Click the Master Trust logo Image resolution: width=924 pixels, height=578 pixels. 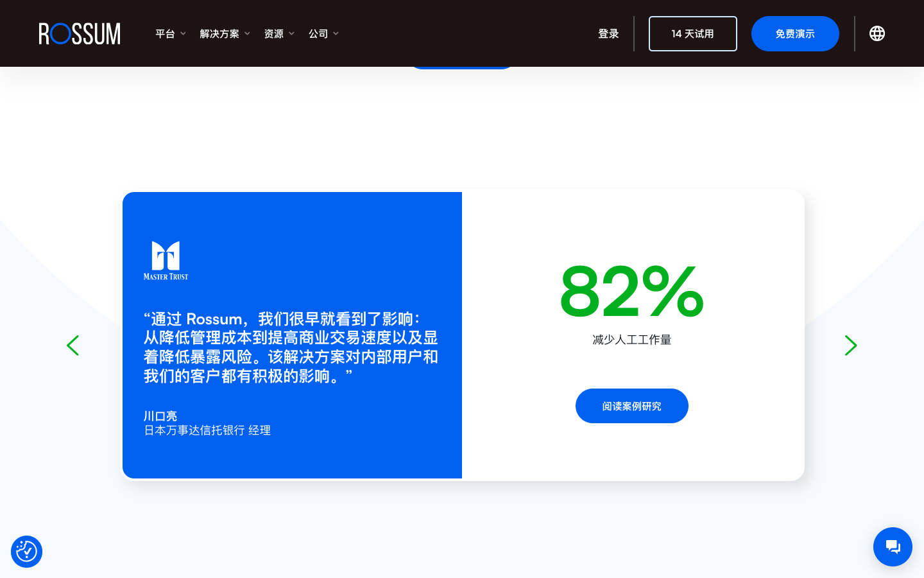pos(166,261)
